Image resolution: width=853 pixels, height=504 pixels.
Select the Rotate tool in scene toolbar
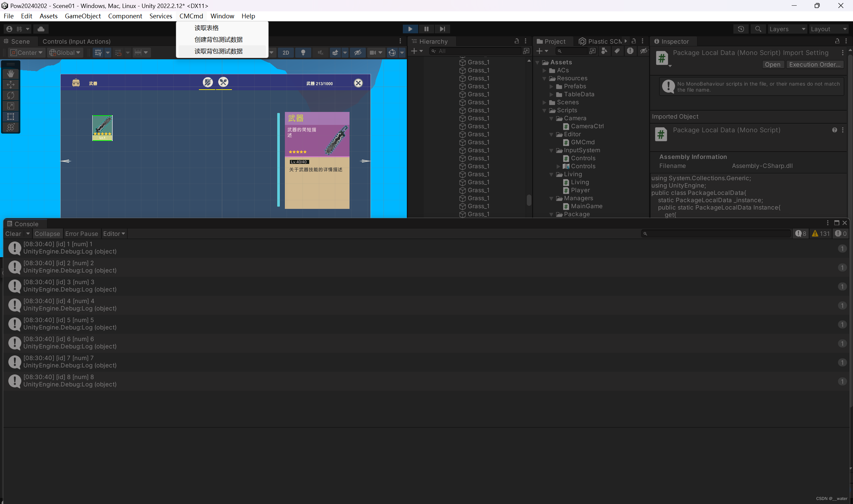click(x=11, y=95)
